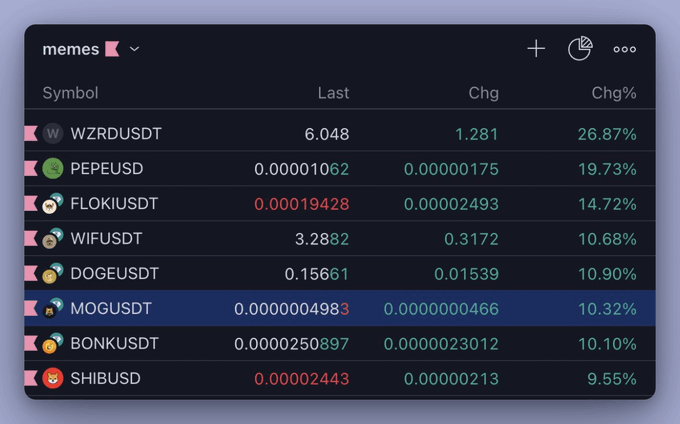Toggle pink flag on SHIBUSD row
Viewport: 680px width, 424px height.
click(31, 378)
